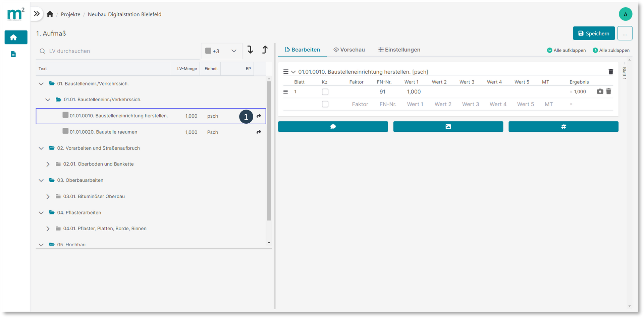644x318 pixels.
Task: Open the user avatar menu A
Action: [x=625, y=14]
